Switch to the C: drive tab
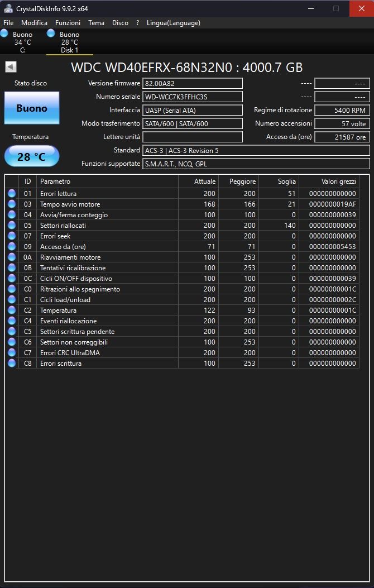This screenshot has height=588, width=374. pos(22,42)
